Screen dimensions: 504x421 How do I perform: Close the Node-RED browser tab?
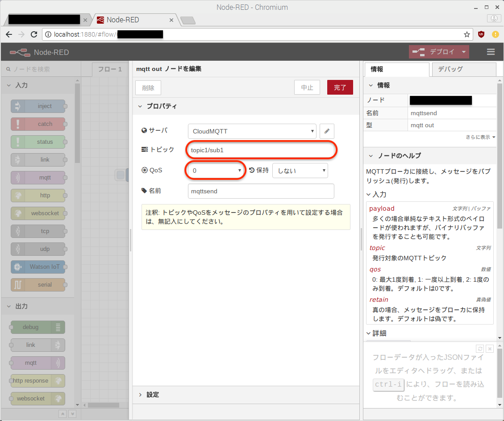[x=171, y=20]
